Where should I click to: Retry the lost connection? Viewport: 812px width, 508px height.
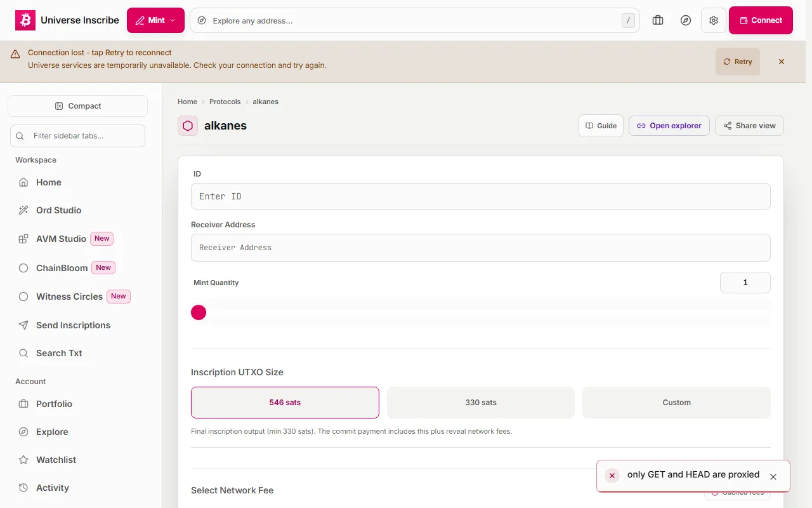pos(737,62)
